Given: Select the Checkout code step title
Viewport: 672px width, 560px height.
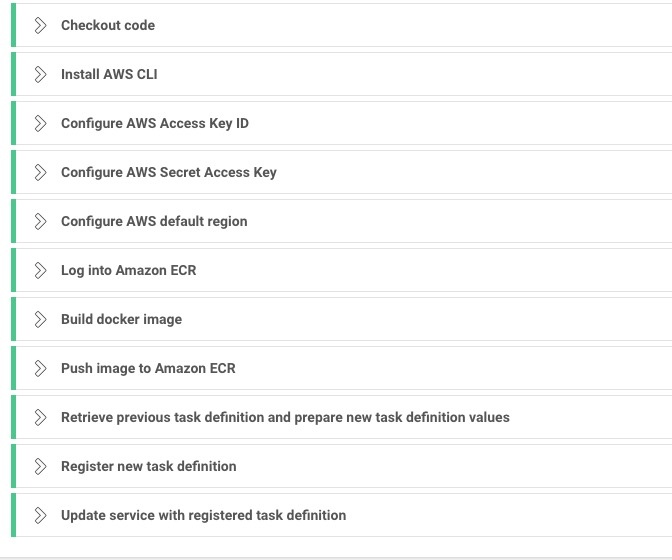Looking at the screenshot, I should coord(108,25).
